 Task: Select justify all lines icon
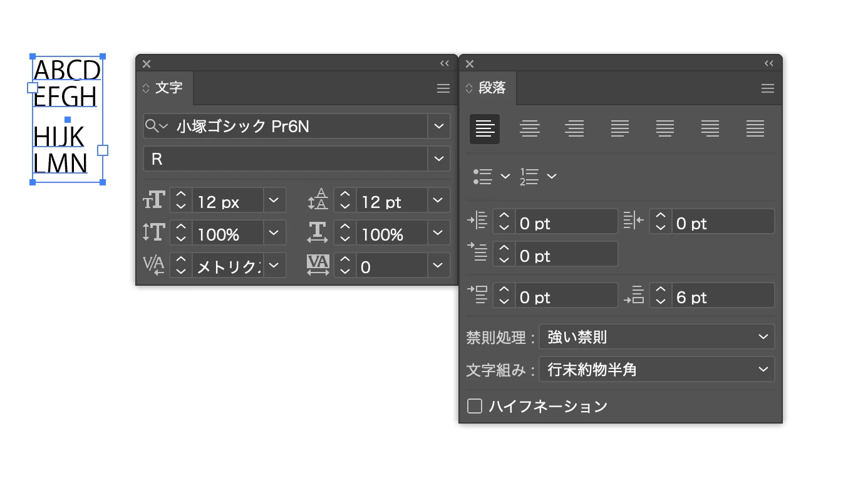[x=755, y=128]
